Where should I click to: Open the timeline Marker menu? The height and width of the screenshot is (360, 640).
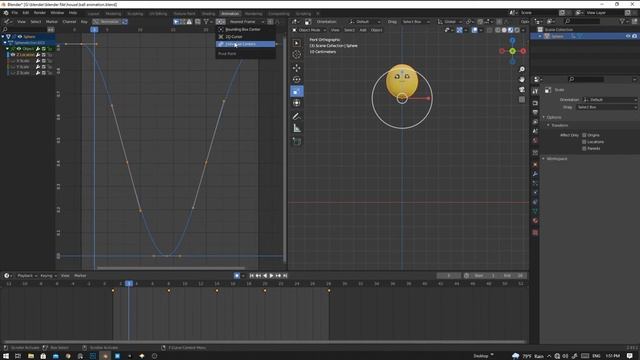(x=80, y=276)
